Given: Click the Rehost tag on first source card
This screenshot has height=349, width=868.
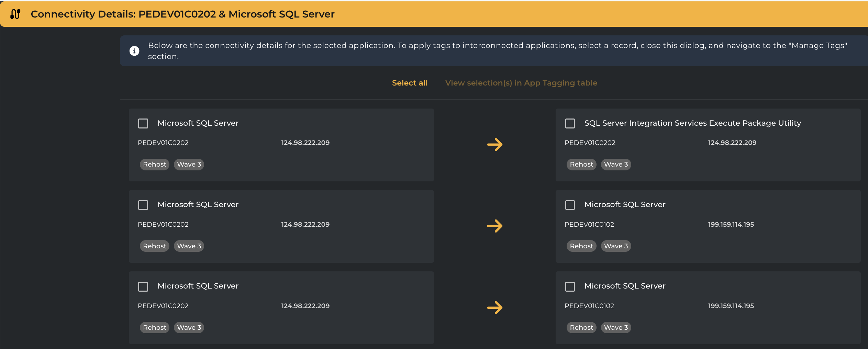Looking at the screenshot, I should click(154, 165).
